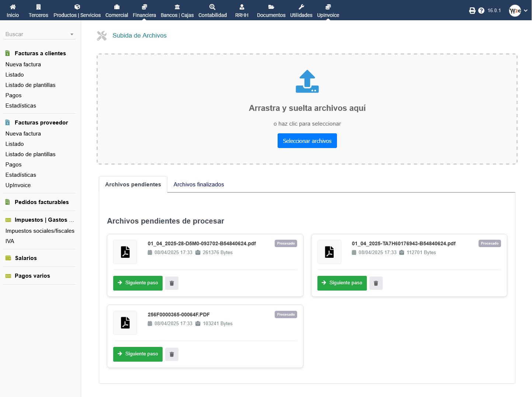
Task: Open Pagos under Facturas proveedor
Action: coord(14,165)
